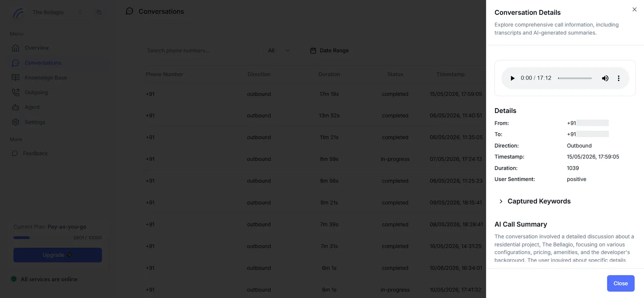The image size is (644, 298).
Task: Open audio player more options menu
Action: [619, 78]
